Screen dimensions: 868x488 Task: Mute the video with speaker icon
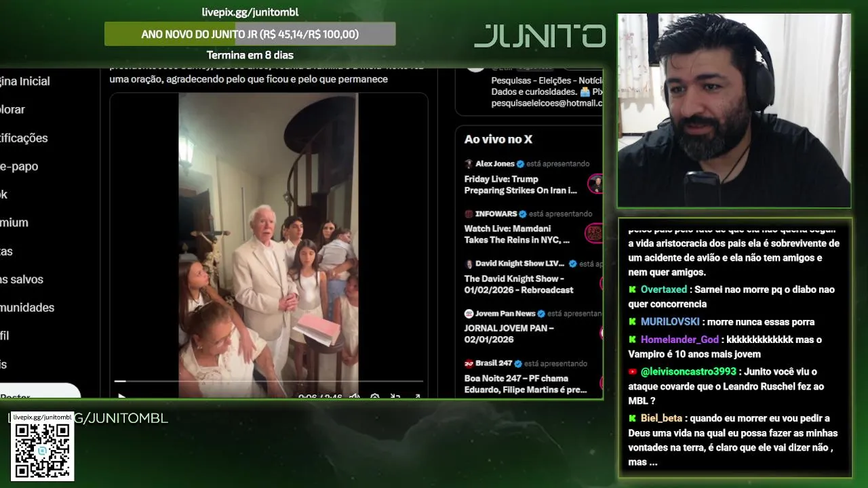354,396
